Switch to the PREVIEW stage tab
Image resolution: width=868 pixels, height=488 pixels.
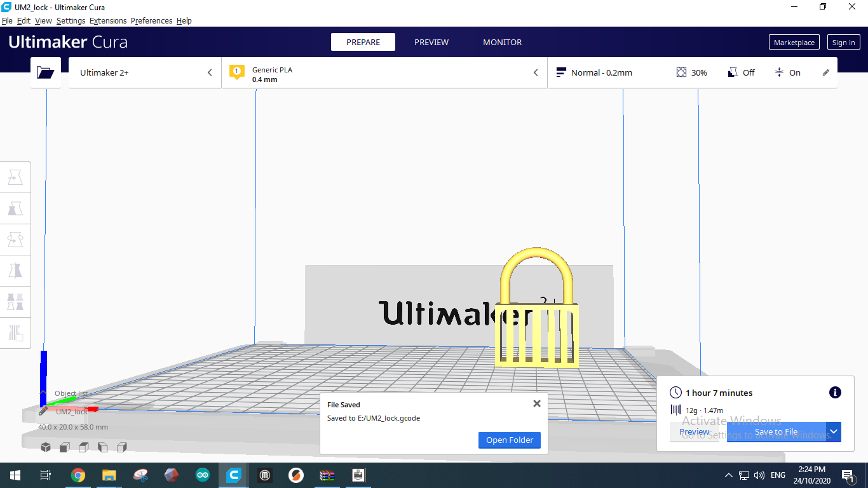coord(431,42)
